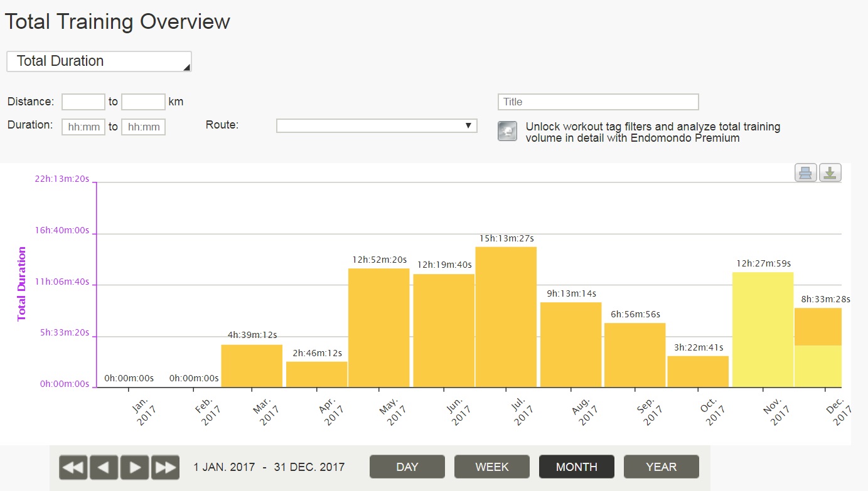Click the Title search field
The width and height of the screenshot is (868, 491).
coord(598,102)
